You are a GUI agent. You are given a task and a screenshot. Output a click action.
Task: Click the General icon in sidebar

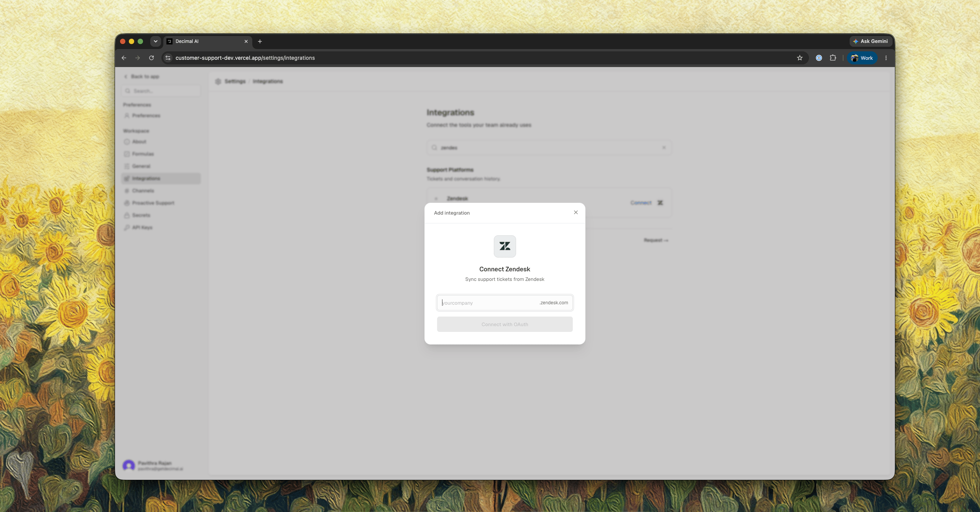point(127,166)
